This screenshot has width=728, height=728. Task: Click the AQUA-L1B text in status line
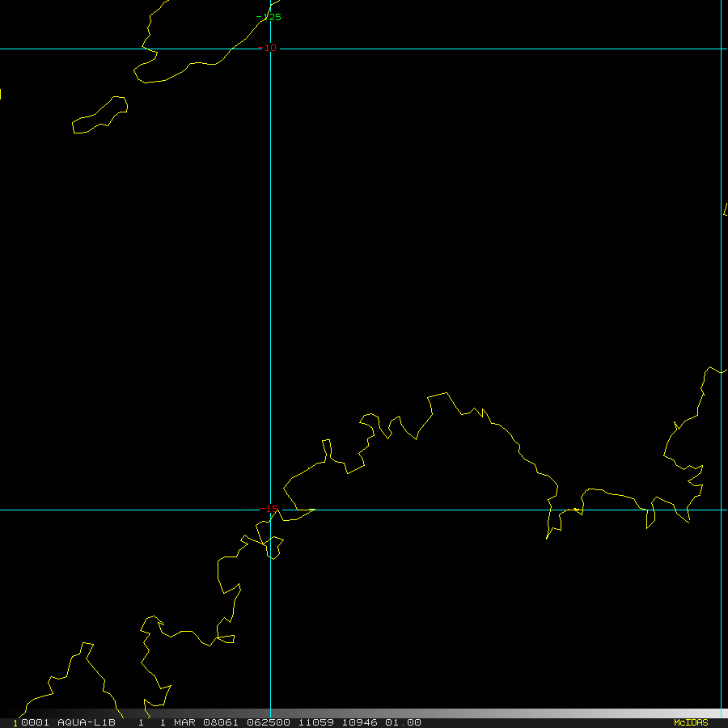point(86,722)
